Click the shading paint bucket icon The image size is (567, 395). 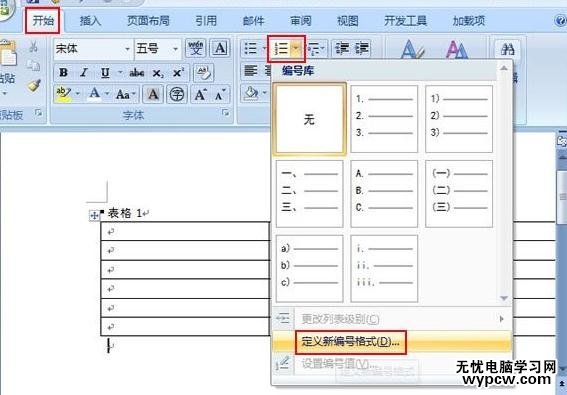click(251, 93)
